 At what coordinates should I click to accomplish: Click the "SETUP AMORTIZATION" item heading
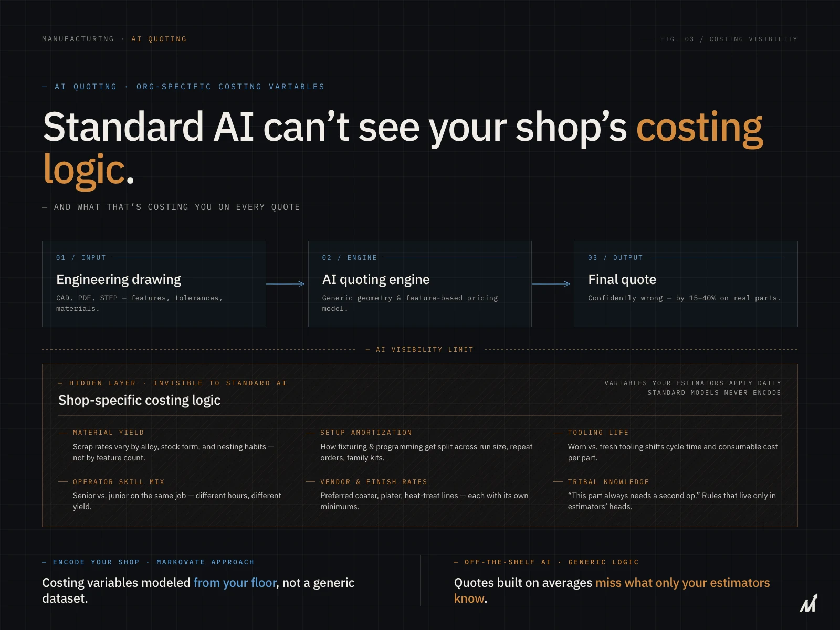pos(366,433)
